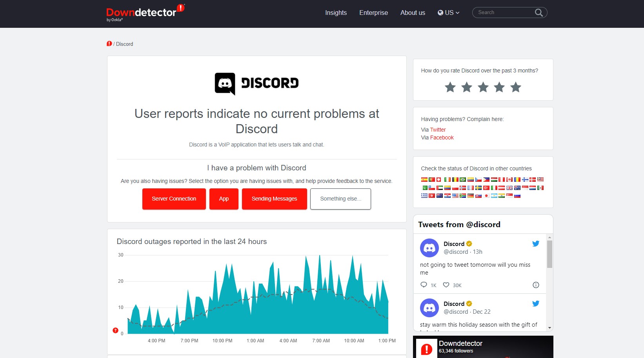
Task: Select the United Kingdom flag
Action: tap(509, 188)
